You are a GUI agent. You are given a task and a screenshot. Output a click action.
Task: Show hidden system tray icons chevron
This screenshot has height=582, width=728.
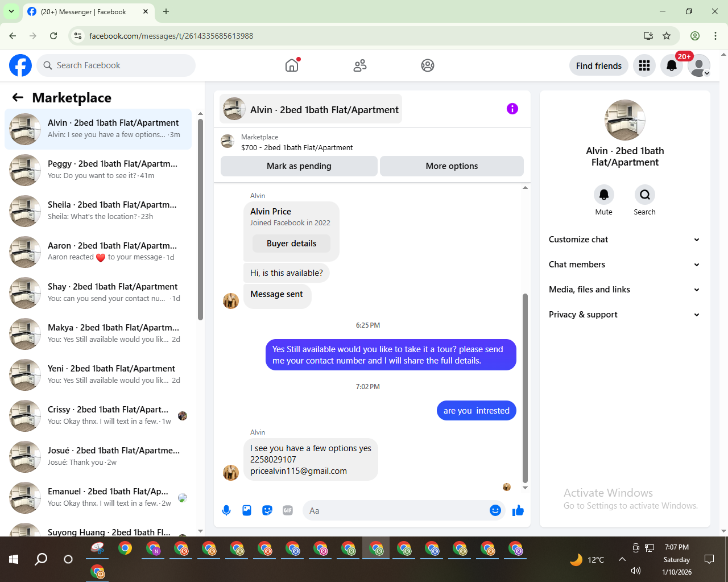click(x=622, y=559)
